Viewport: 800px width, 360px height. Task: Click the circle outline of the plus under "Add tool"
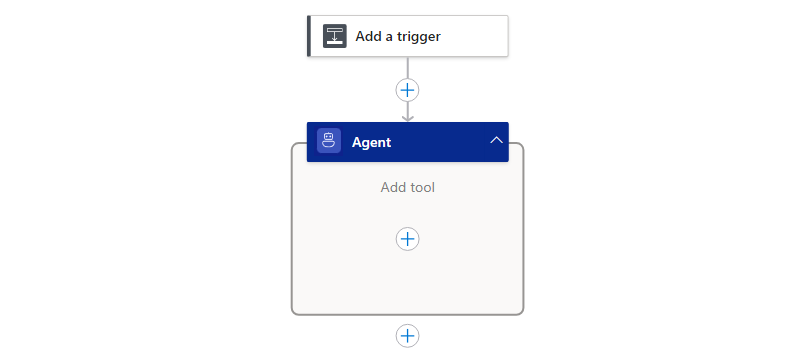[397, 239]
